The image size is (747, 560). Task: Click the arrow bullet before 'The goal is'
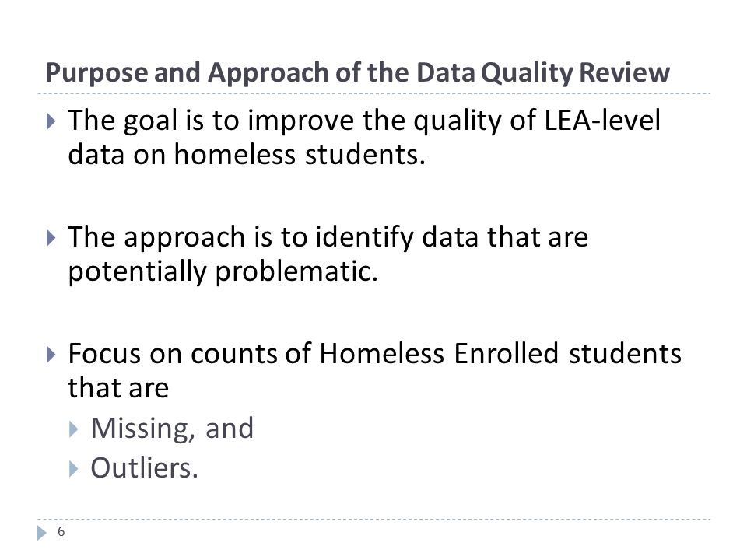point(51,121)
